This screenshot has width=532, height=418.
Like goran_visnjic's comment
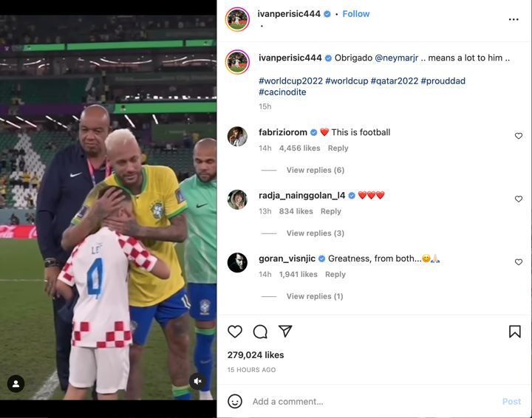click(519, 262)
